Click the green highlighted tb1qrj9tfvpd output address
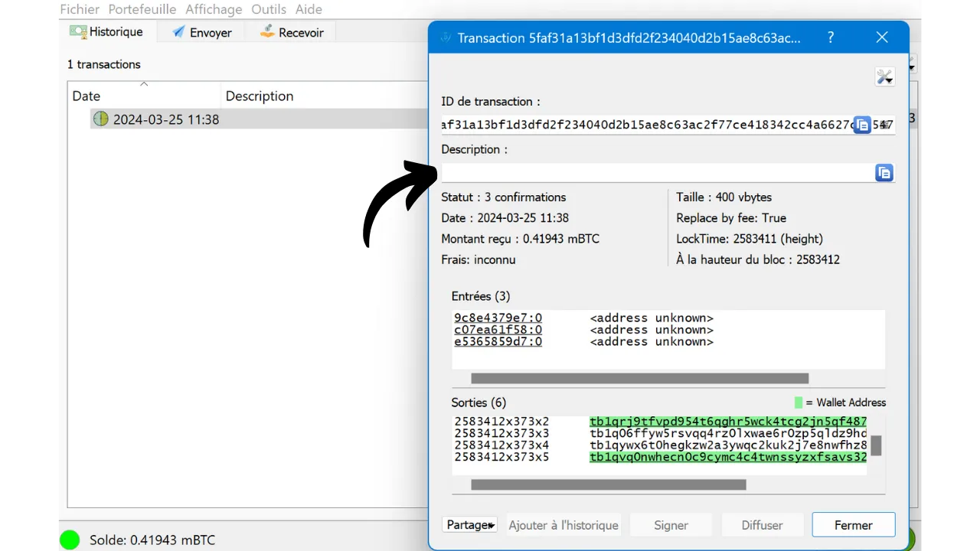This screenshot has width=980, height=551. pos(727,422)
